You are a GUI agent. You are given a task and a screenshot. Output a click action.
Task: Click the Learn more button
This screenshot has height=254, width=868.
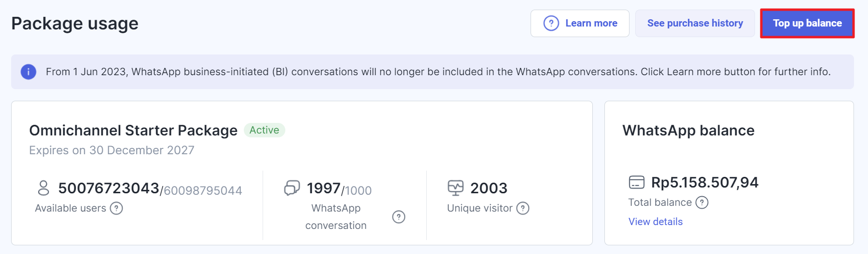click(580, 23)
